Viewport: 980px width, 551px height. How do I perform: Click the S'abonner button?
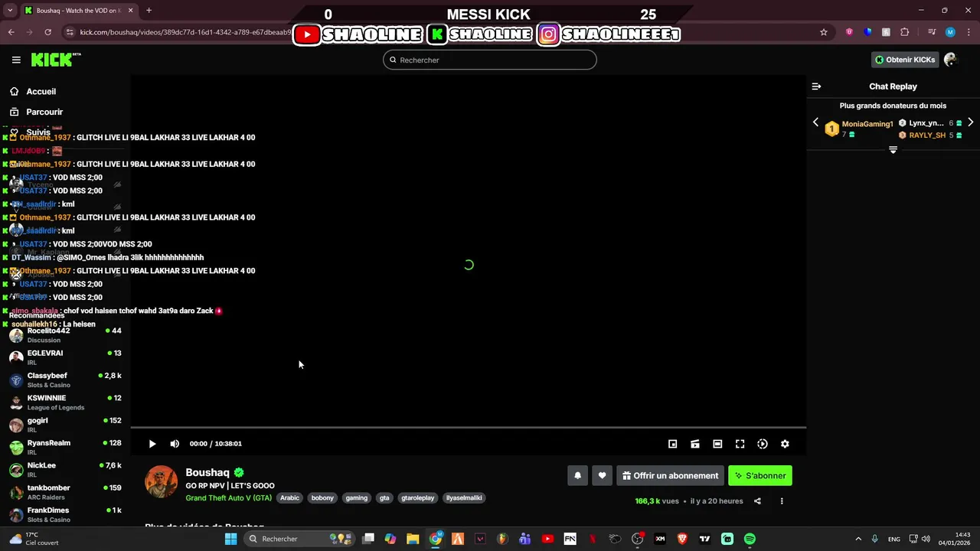760,476
